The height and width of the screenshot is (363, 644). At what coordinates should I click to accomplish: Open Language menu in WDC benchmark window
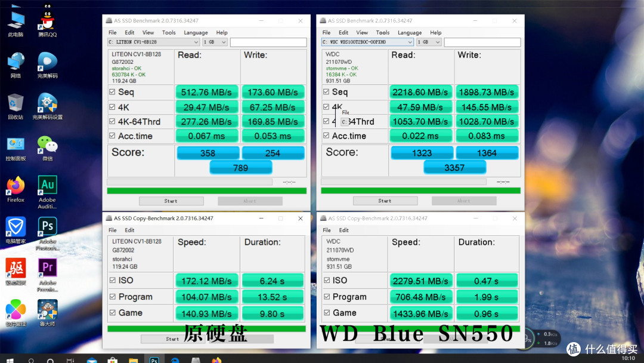410,32
